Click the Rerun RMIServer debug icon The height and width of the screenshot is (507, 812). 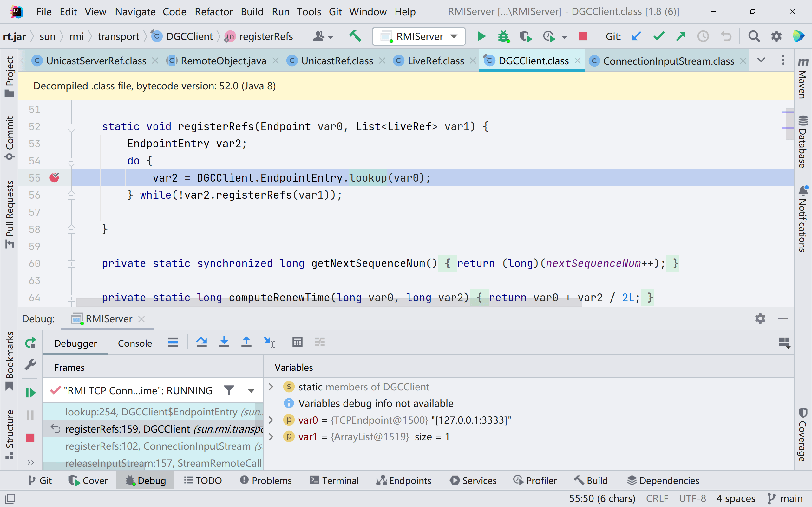[x=30, y=343]
